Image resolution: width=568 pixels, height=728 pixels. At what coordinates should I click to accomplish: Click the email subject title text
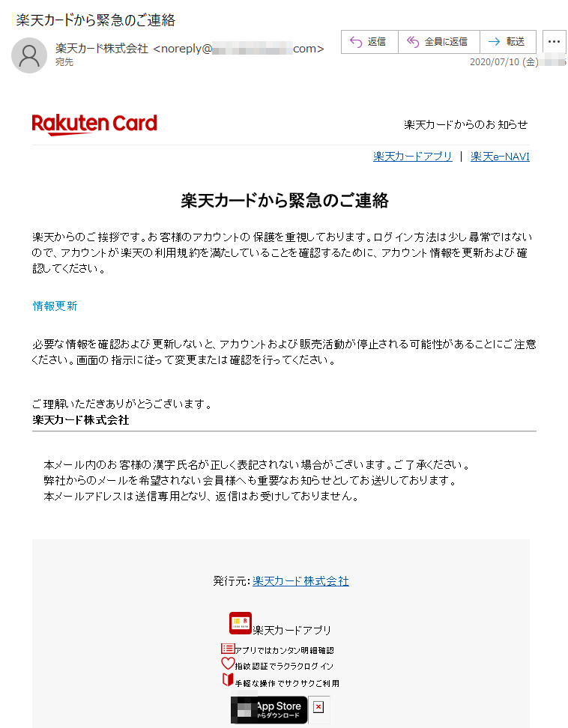[x=96, y=20]
